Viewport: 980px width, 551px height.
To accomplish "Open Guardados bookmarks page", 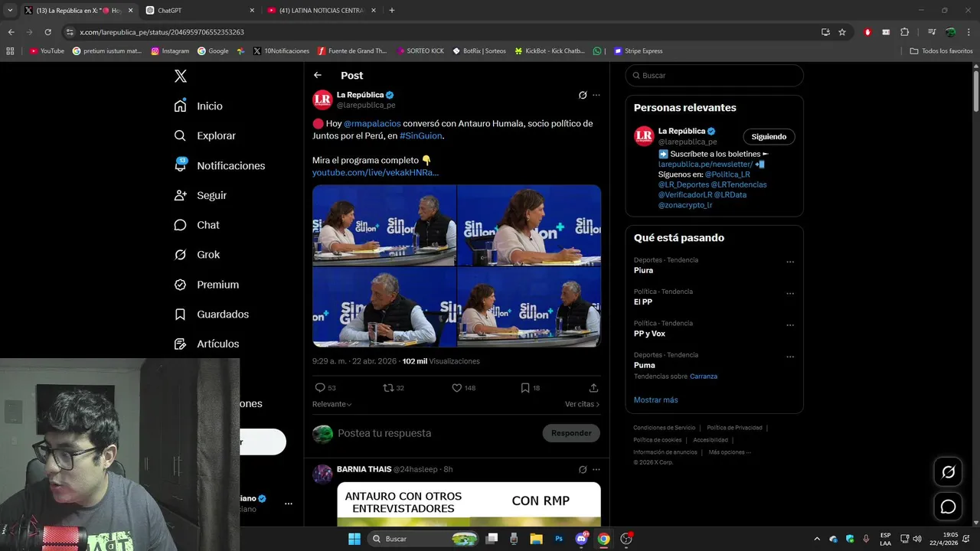I will tap(211, 315).
